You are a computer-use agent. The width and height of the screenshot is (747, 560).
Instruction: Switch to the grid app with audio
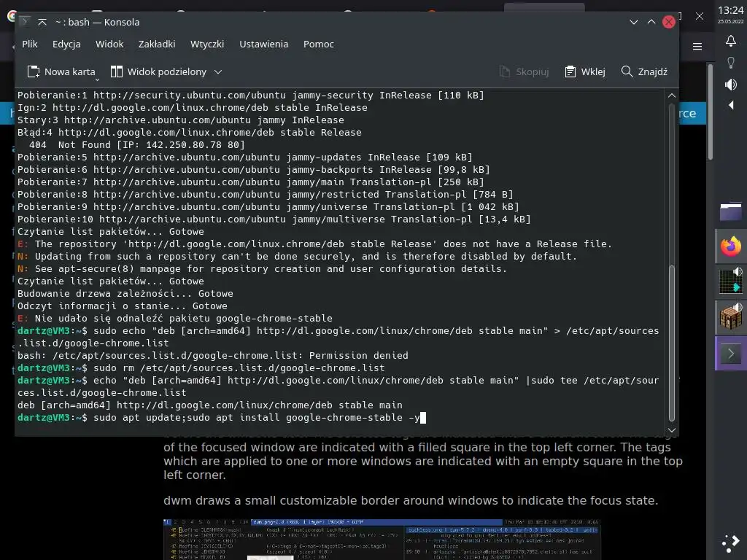point(731,281)
